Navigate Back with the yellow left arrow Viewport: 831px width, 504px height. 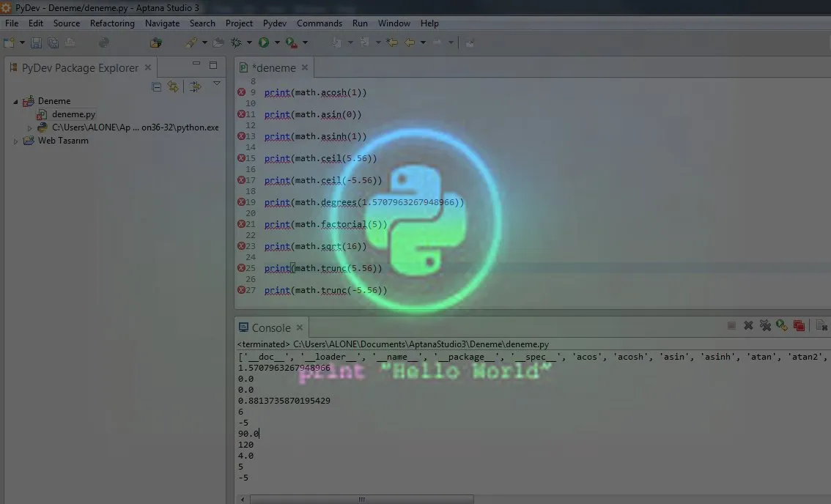pos(410,43)
